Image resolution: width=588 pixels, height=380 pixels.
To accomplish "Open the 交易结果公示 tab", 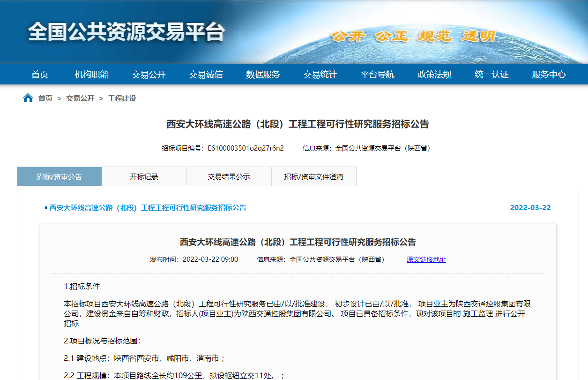I will [x=229, y=177].
